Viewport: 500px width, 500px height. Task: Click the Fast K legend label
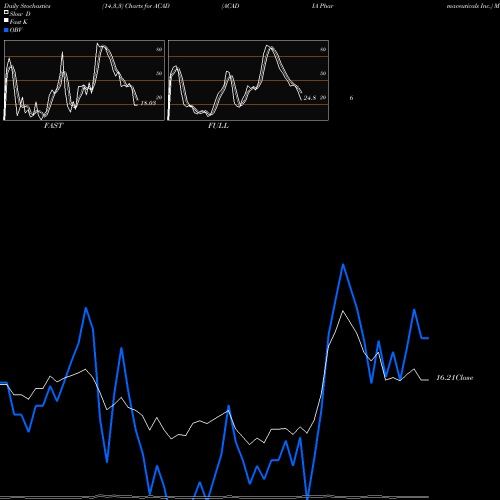(x=19, y=22)
